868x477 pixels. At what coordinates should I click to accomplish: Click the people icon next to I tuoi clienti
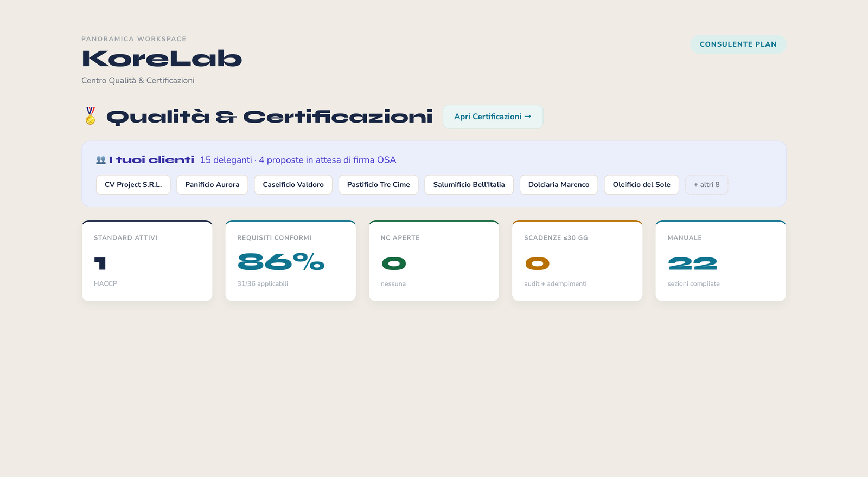(x=101, y=160)
